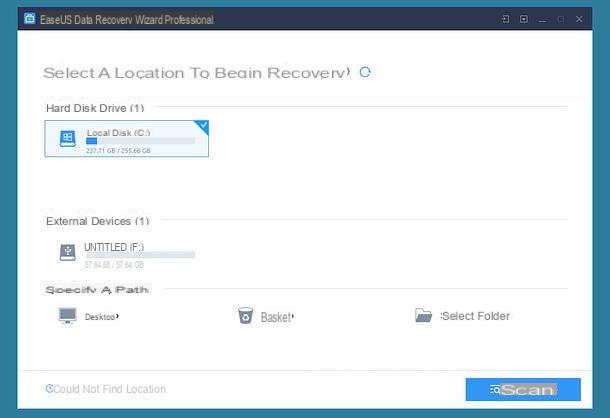The width and height of the screenshot is (610, 418).
Task: Click the 227.71 GB / 255.66 GB text
Action: [x=118, y=151]
